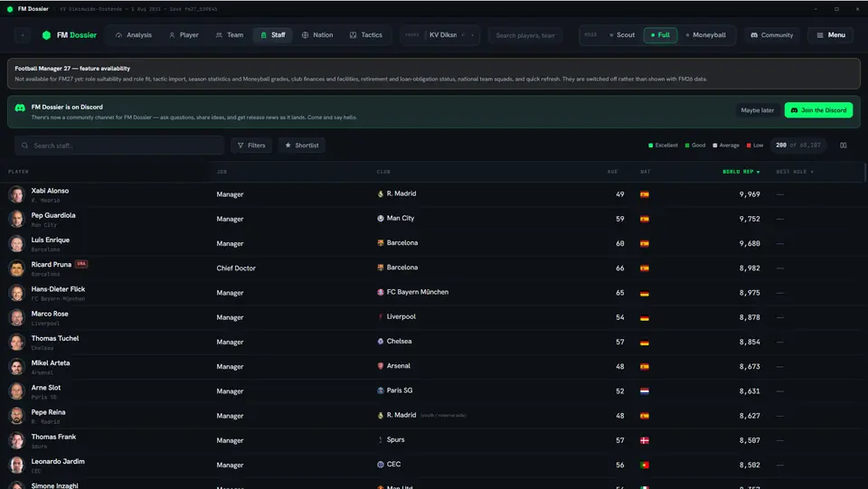Image resolution: width=868 pixels, height=489 pixels.
Task: Open Luis Enrique's staff row
Action: pyautogui.click(x=432, y=243)
